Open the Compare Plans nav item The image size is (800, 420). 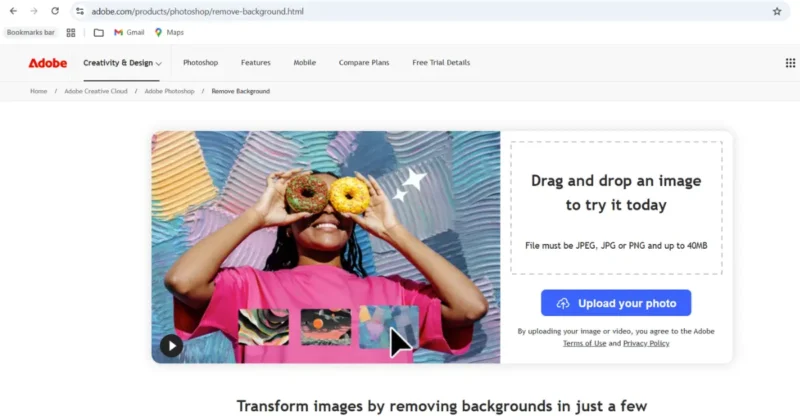pos(364,62)
